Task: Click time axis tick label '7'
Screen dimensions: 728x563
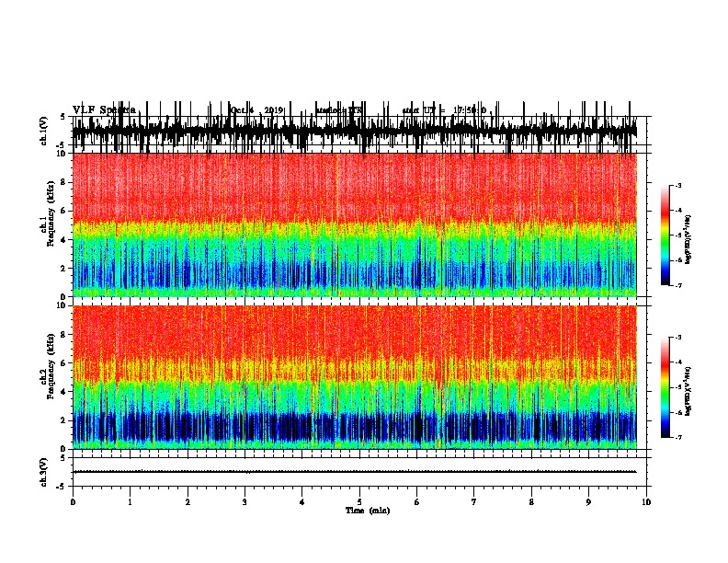Action: pyautogui.click(x=474, y=502)
